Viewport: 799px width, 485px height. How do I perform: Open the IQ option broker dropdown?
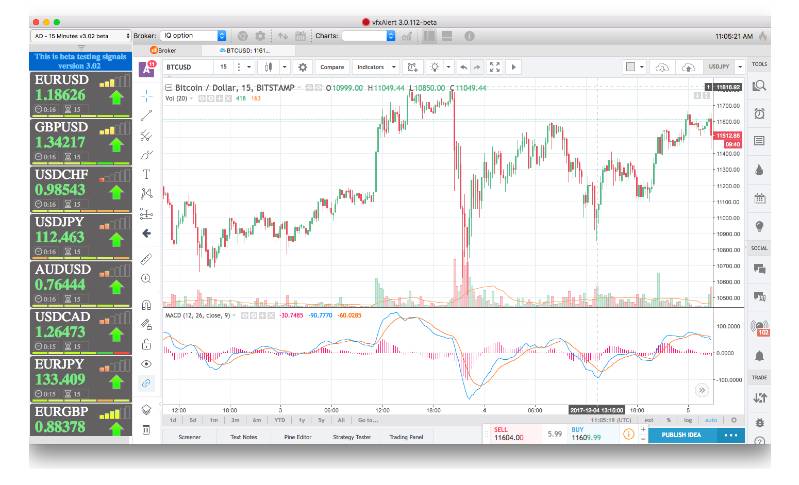coord(194,35)
